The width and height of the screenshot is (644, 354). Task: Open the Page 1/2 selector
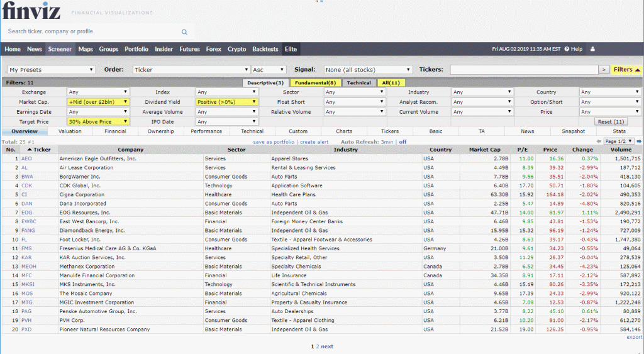click(x=619, y=141)
